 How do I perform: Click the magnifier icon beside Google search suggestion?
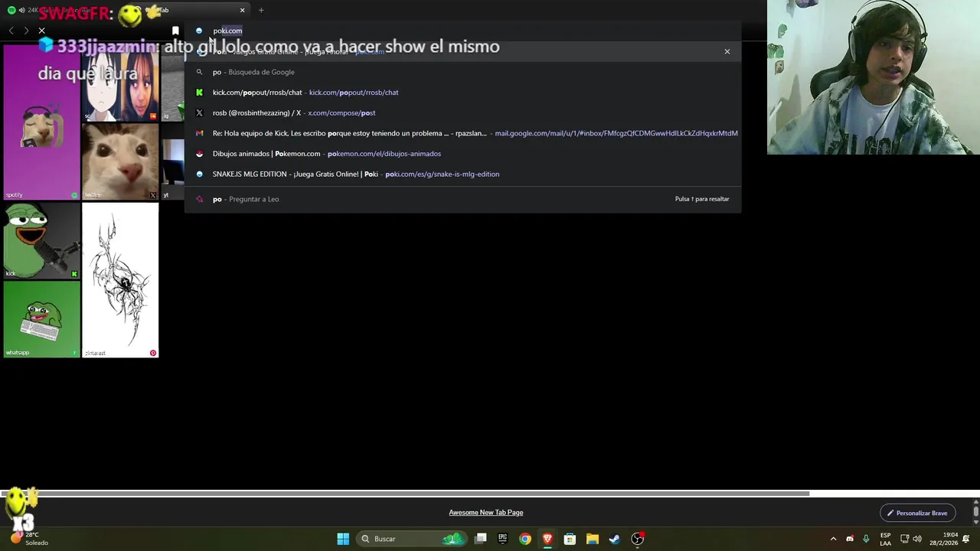pos(199,72)
